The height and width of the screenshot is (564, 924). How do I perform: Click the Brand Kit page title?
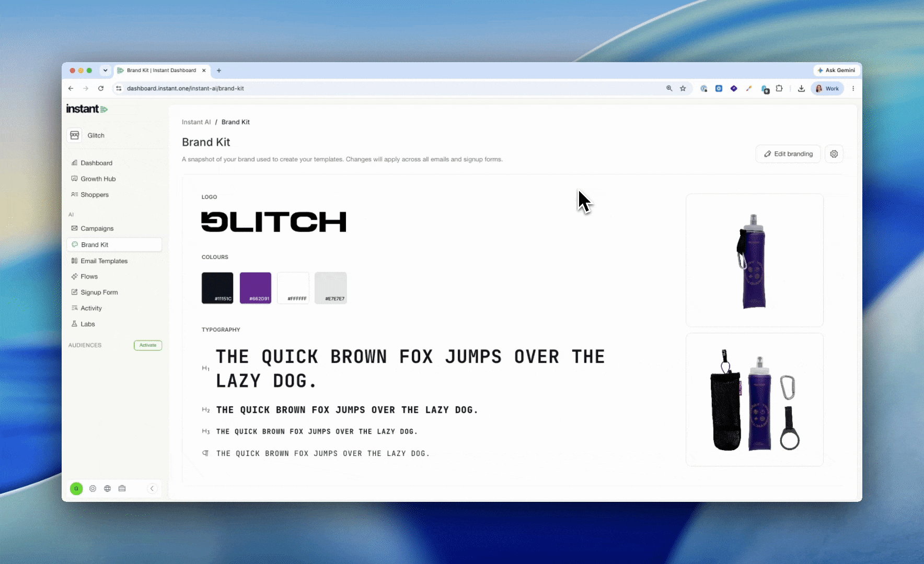[206, 142]
